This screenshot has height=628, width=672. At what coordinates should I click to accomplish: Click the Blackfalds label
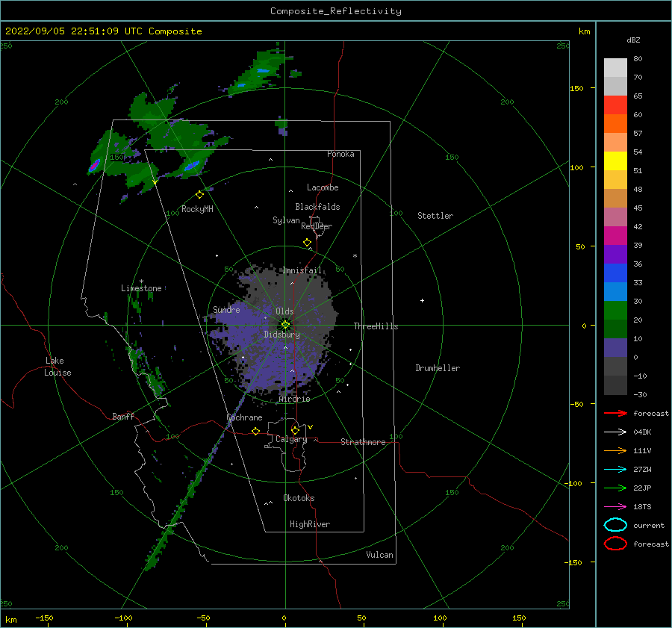317,207
